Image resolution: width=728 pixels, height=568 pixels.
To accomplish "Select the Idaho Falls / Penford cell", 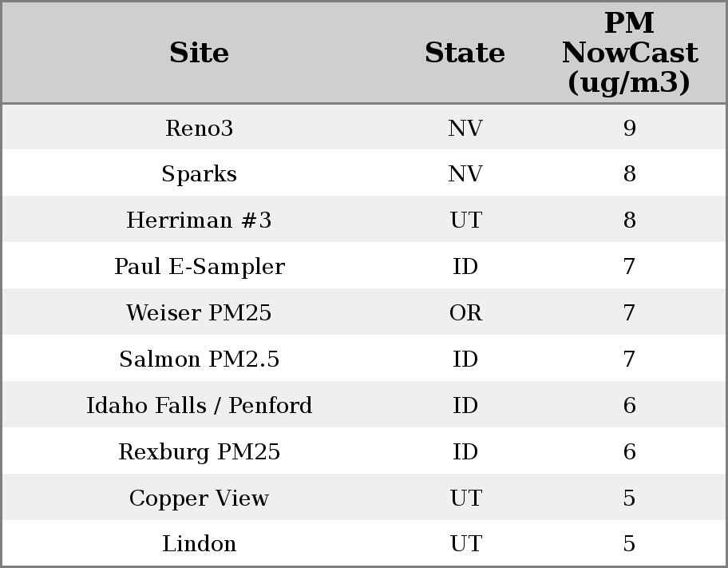I will point(199,406).
